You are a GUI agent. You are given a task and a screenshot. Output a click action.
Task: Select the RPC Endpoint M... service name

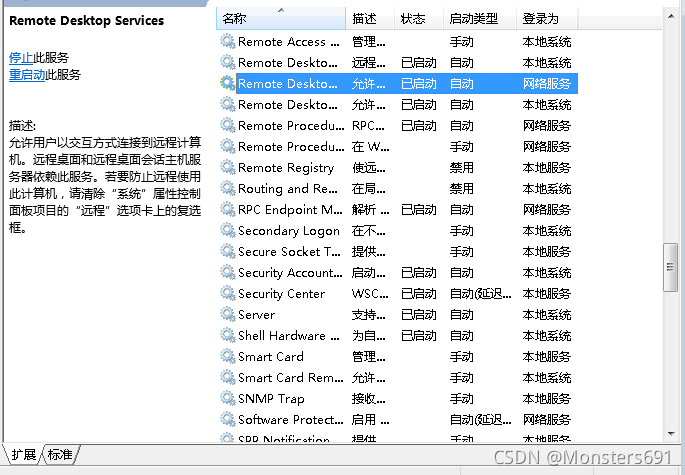click(x=291, y=210)
